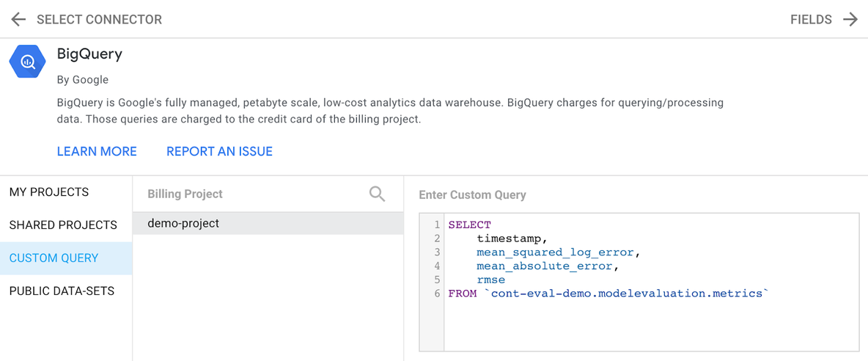This screenshot has height=361, width=868.
Task: Click inside the custom query editor
Action: coord(639,282)
